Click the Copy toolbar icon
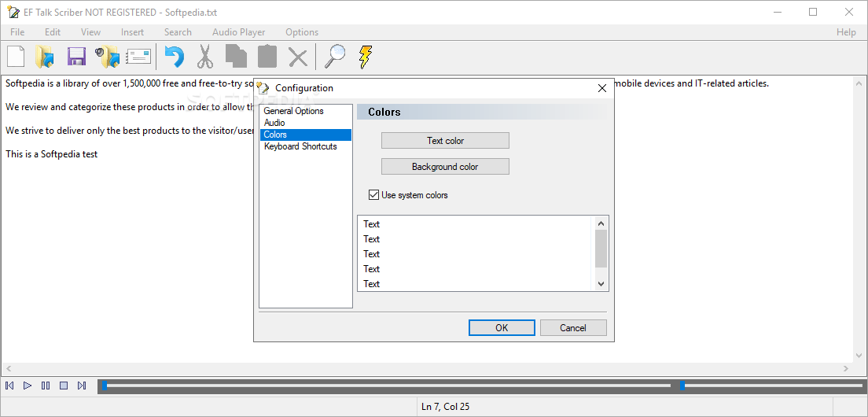The width and height of the screenshot is (868, 417). click(x=237, y=57)
